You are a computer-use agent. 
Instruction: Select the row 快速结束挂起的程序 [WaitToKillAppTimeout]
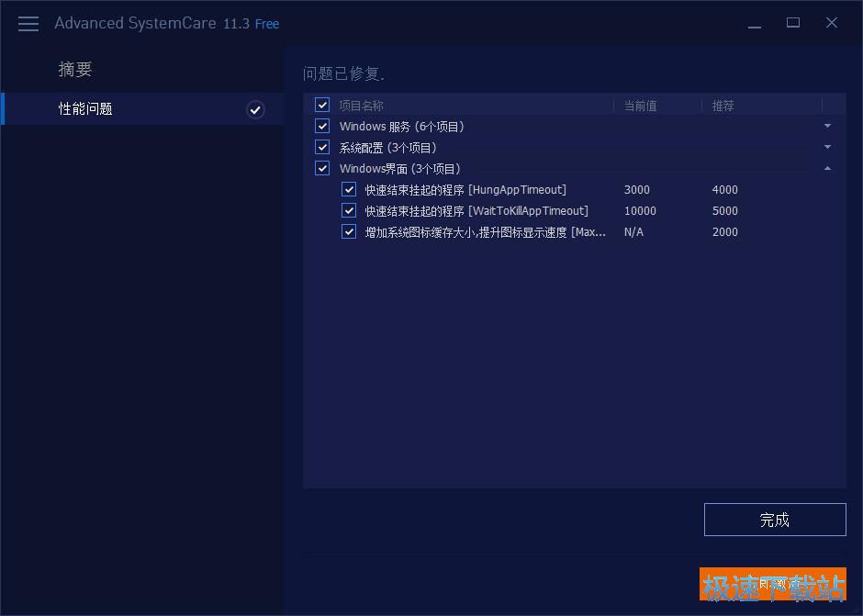coord(575,210)
